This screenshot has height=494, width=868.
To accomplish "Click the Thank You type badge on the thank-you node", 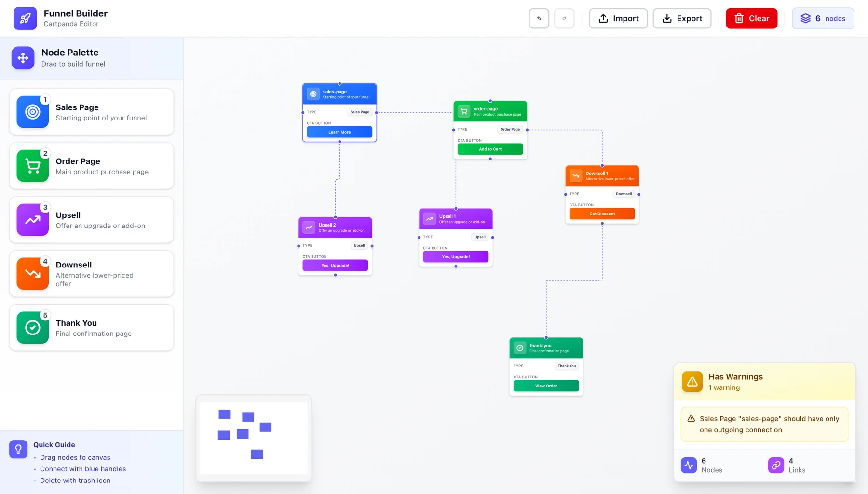I will 567,366.
